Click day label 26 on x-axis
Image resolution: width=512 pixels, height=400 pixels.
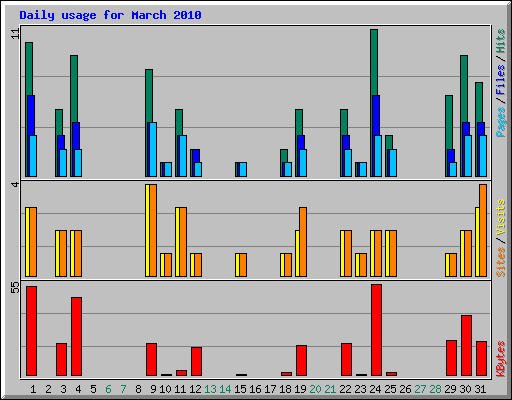[405, 389]
